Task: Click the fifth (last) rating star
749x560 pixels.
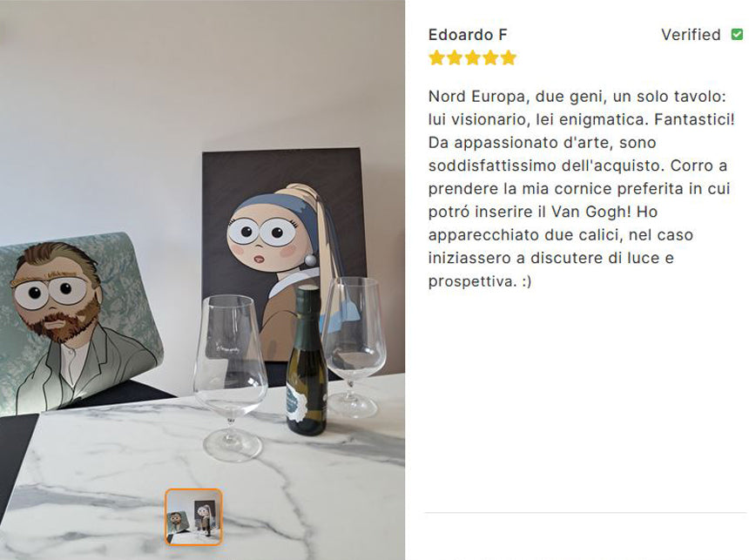Action: tap(509, 57)
